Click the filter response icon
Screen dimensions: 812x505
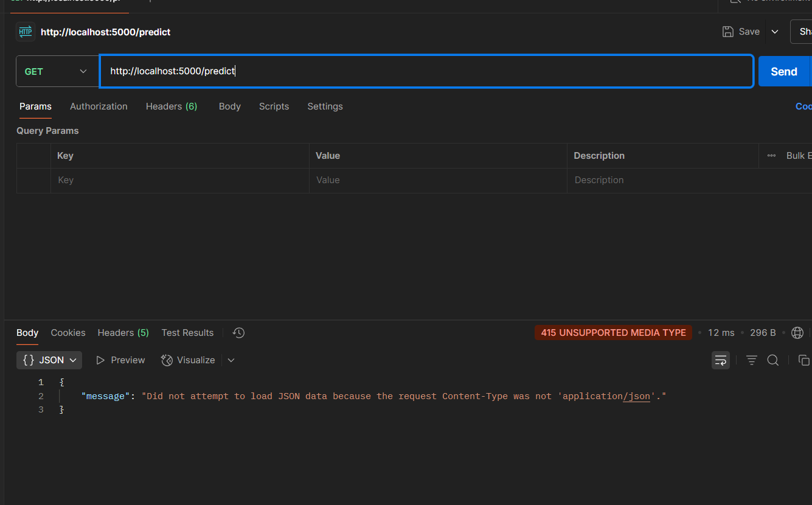[752, 360]
